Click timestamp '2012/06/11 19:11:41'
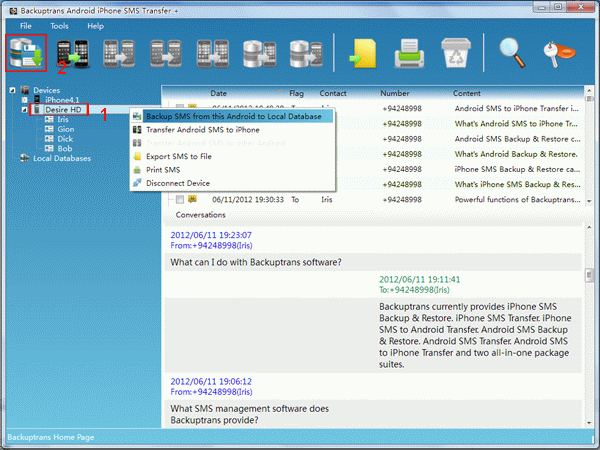Viewport: 600px width, 450px height. pyautogui.click(x=419, y=280)
